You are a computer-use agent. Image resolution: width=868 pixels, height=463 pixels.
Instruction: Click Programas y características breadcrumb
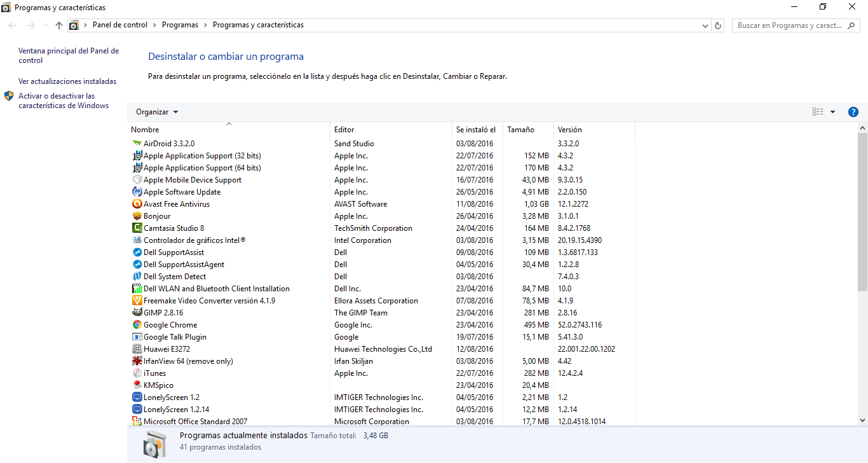click(x=258, y=25)
